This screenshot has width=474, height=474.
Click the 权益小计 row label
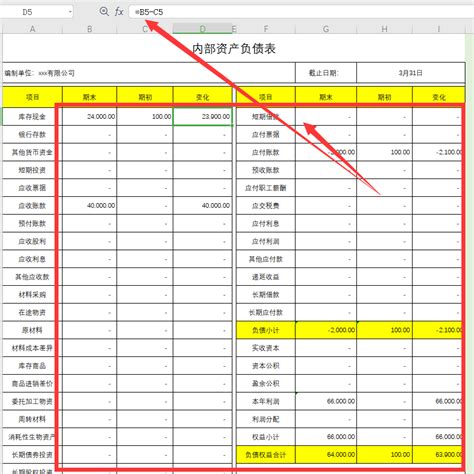click(x=266, y=437)
